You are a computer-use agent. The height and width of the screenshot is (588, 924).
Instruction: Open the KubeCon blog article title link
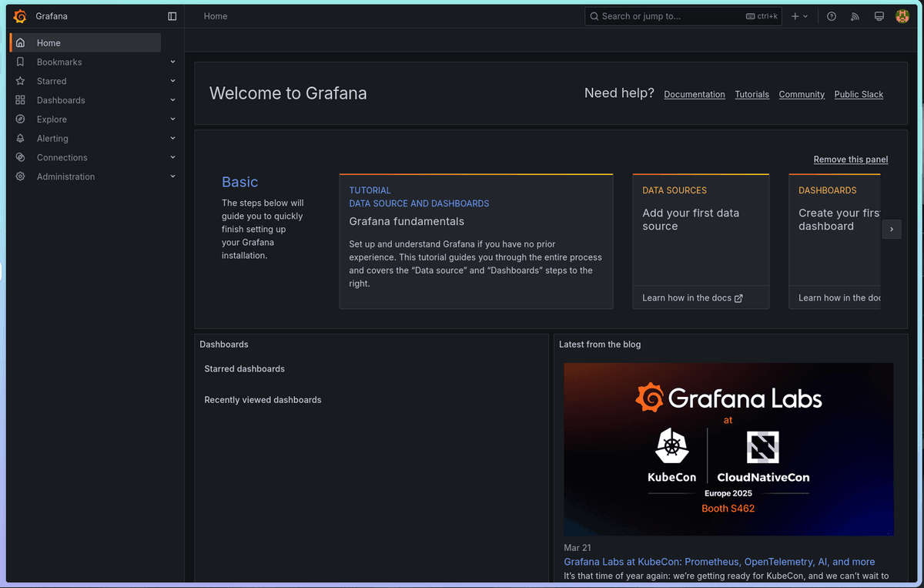pyautogui.click(x=719, y=562)
